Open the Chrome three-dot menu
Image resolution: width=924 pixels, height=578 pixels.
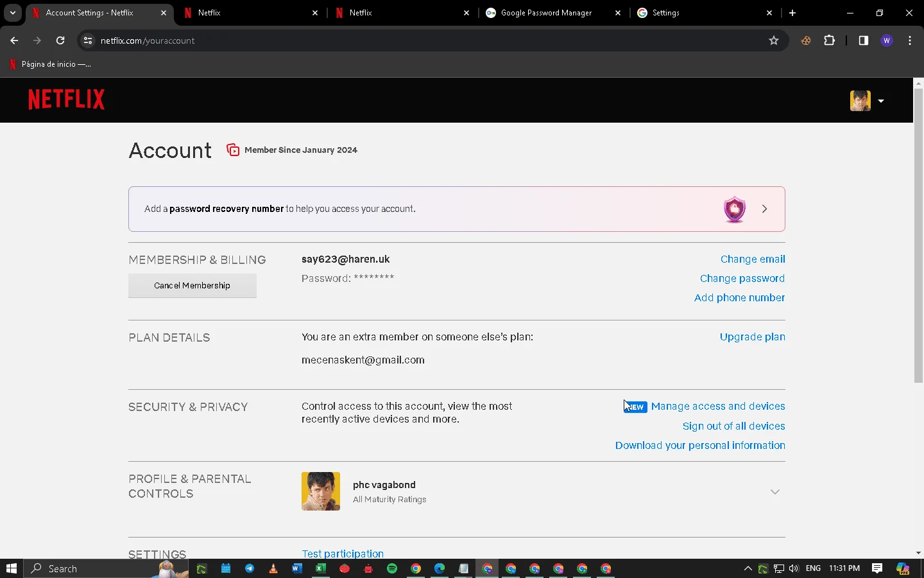(x=910, y=40)
